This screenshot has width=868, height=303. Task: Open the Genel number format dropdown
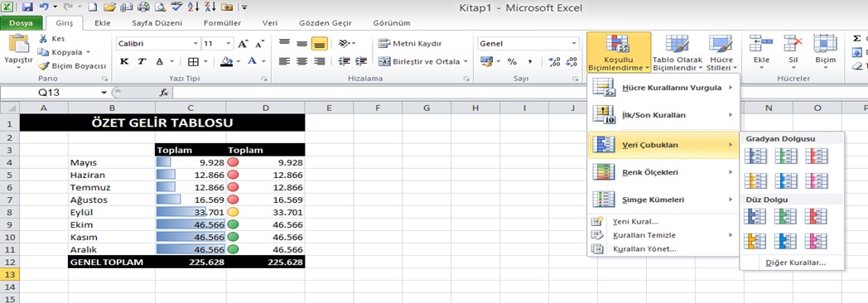[x=573, y=43]
